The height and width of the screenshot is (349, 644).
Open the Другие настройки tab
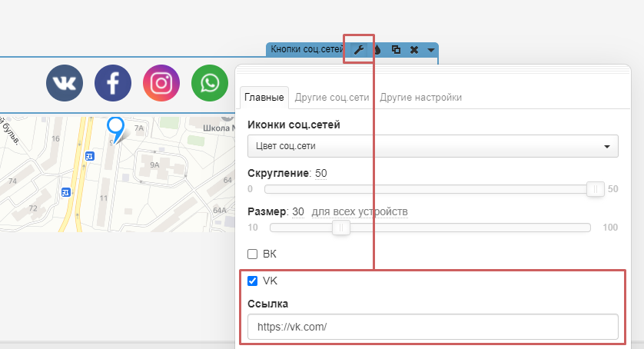[420, 98]
